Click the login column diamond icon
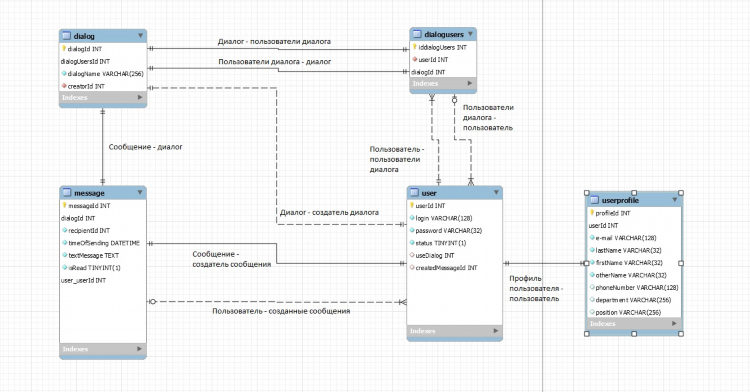The image size is (750, 392). 412,218
